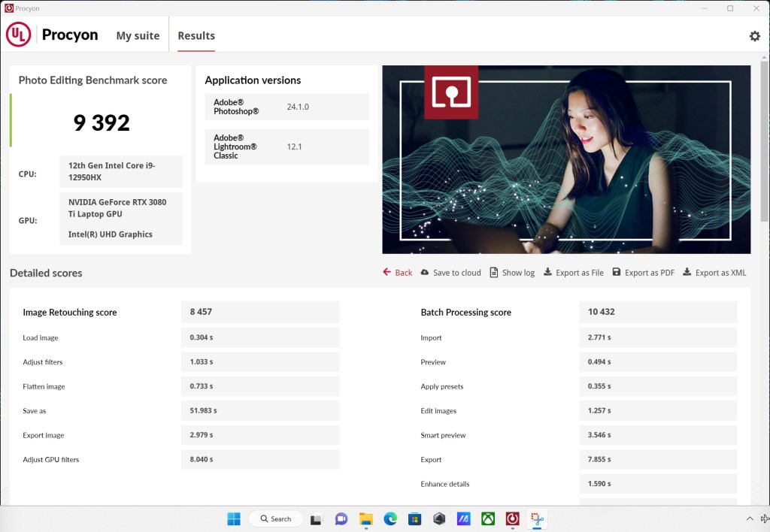Image resolution: width=770 pixels, height=532 pixels.
Task: Select the Export as XML icon
Action: coord(687,273)
